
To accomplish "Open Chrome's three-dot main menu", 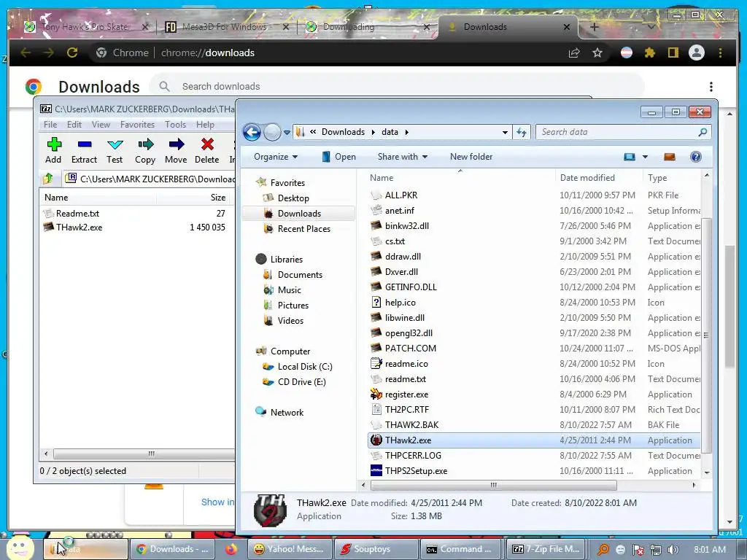I will coord(720,52).
